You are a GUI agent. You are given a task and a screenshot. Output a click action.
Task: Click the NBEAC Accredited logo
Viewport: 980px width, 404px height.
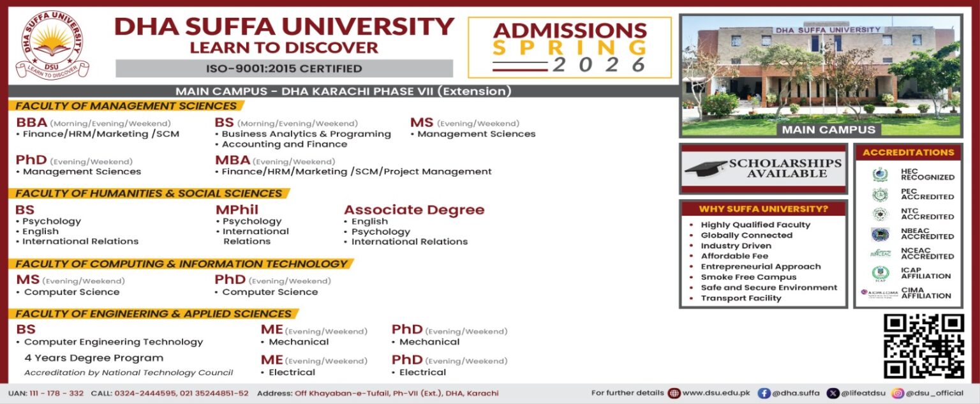880,234
